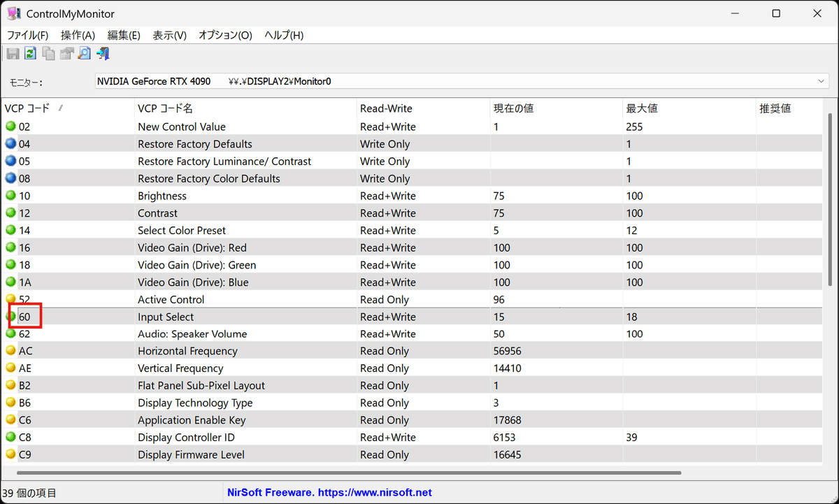Click the green status icon beside Brightness

[x=12, y=196]
